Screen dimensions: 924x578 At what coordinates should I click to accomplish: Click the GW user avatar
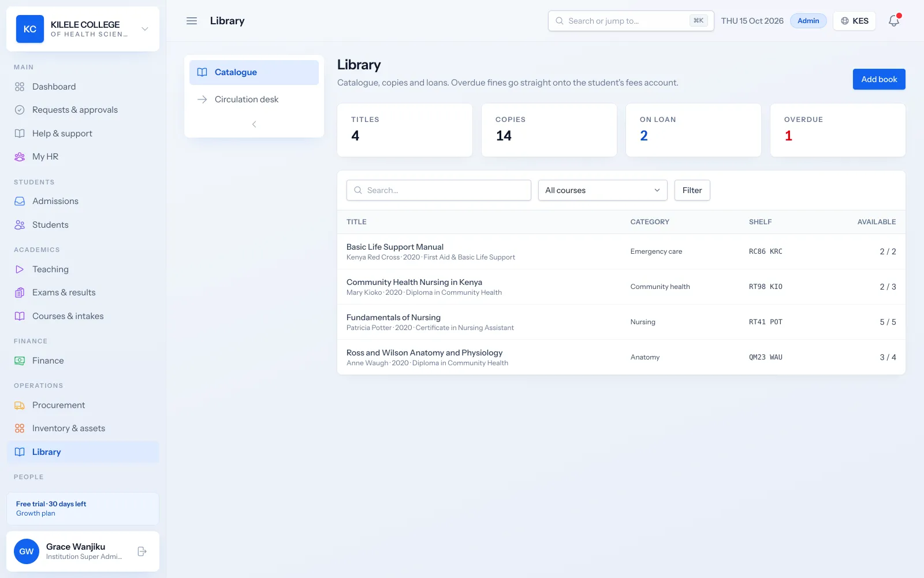[x=27, y=551]
